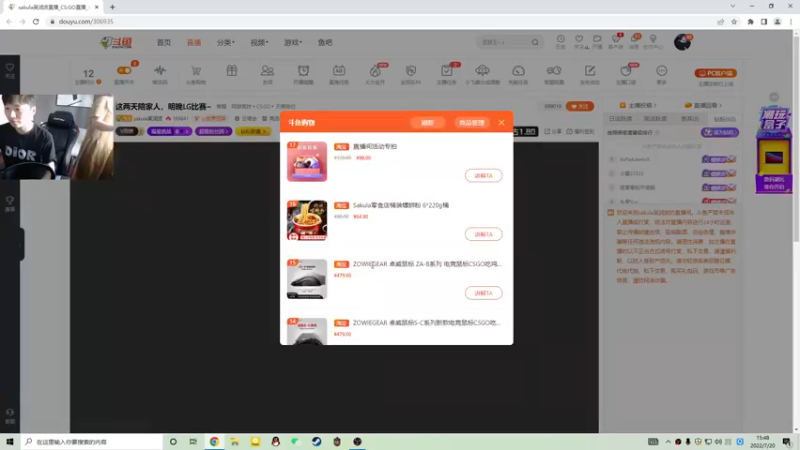The width and height of the screenshot is (800, 450).
Task: Open the streamer password cup icon
Action: pos(626,70)
